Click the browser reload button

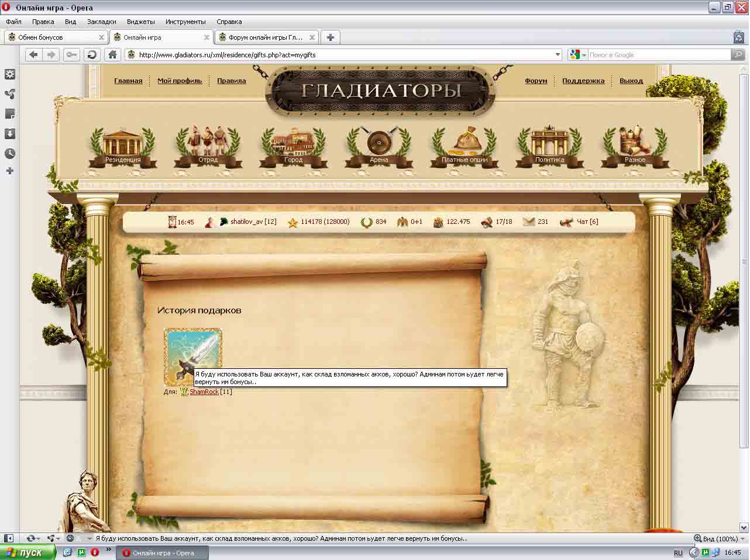click(x=91, y=55)
